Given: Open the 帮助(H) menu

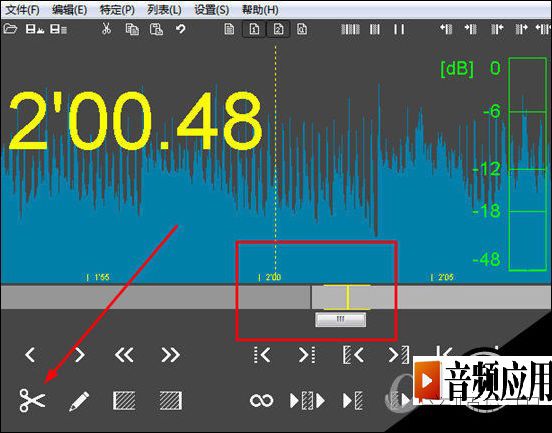Looking at the screenshot, I should point(260,10).
